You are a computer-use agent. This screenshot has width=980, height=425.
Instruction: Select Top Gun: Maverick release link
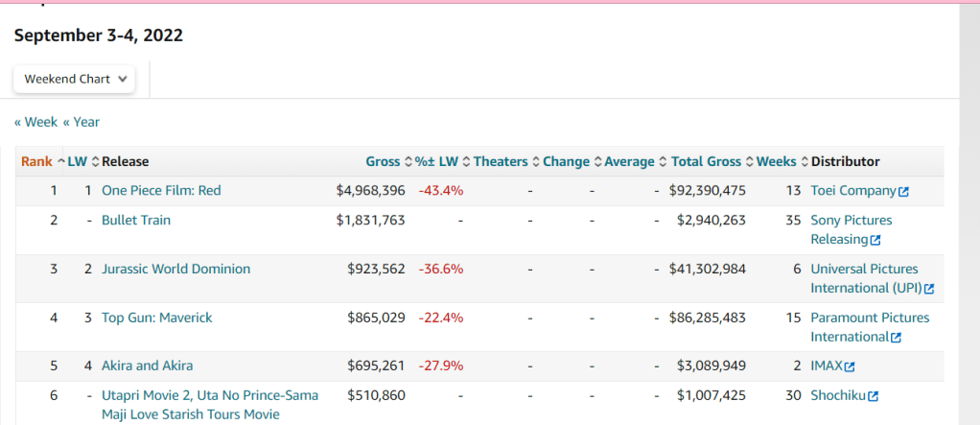(157, 318)
